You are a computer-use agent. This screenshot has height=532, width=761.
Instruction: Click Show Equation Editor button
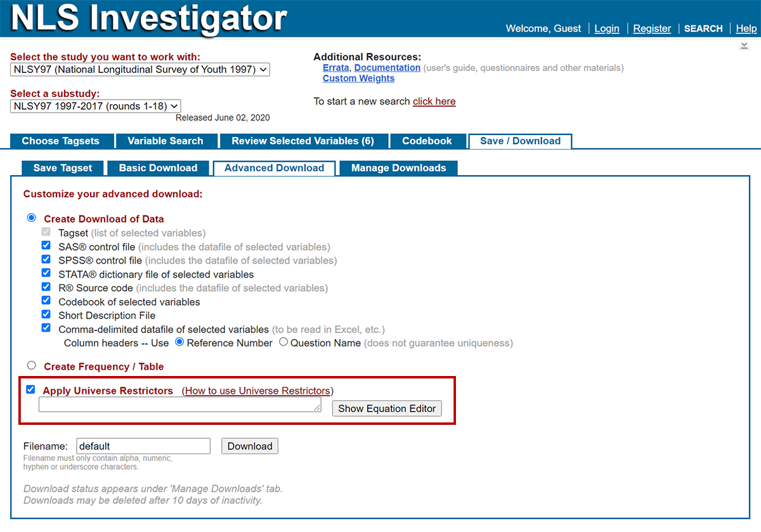click(387, 408)
